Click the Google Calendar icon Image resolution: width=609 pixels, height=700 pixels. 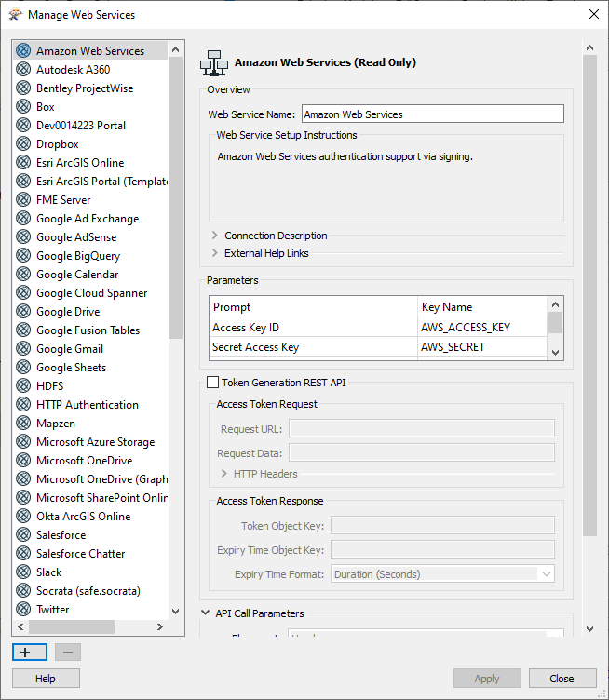tap(23, 274)
